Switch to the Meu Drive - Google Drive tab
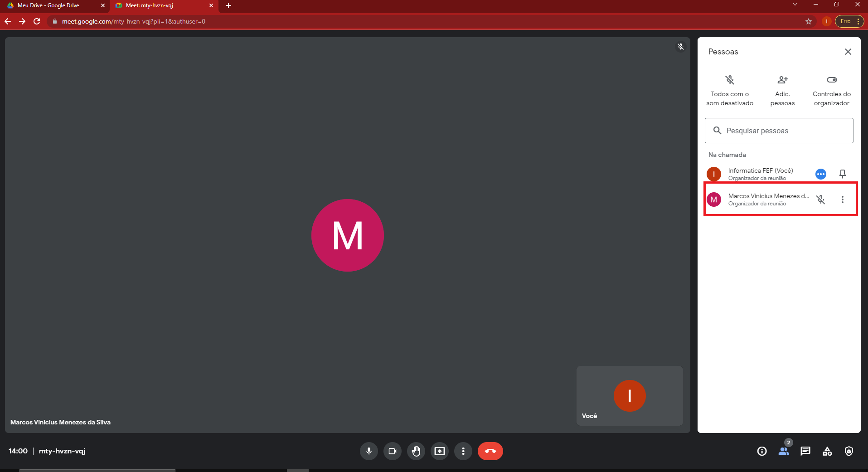Image resolution: width=868 pixels, height=472 pixels. click(55, 5)
